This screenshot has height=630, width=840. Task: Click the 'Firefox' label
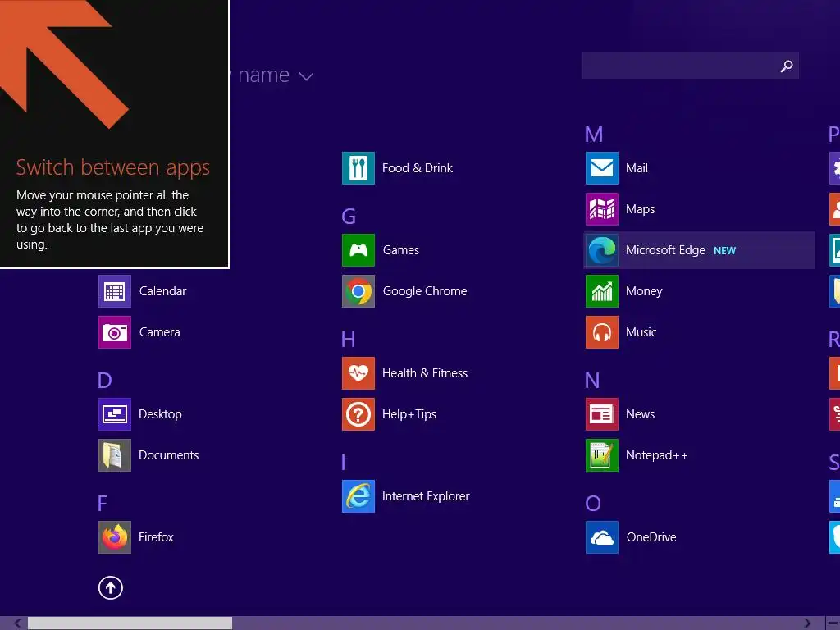point(156,537)
